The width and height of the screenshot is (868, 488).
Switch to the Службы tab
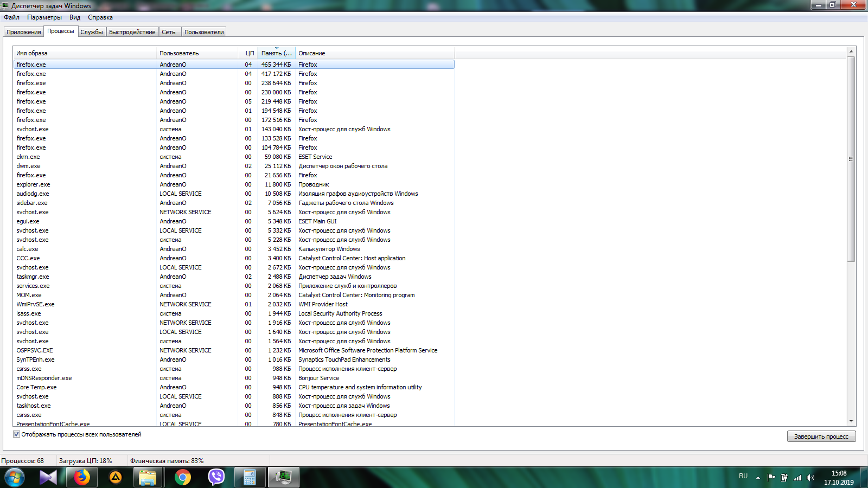click(92, 32)
